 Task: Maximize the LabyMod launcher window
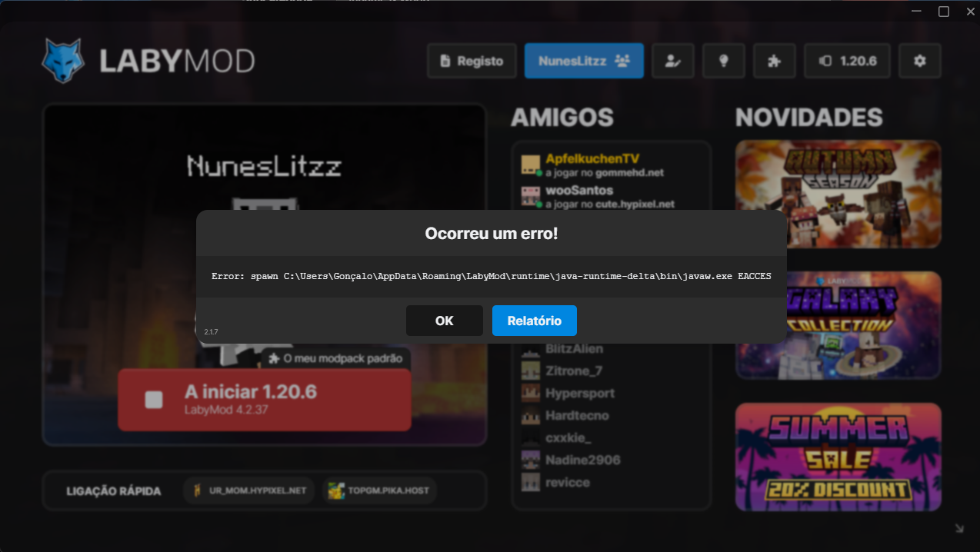(x=944, y=12)
